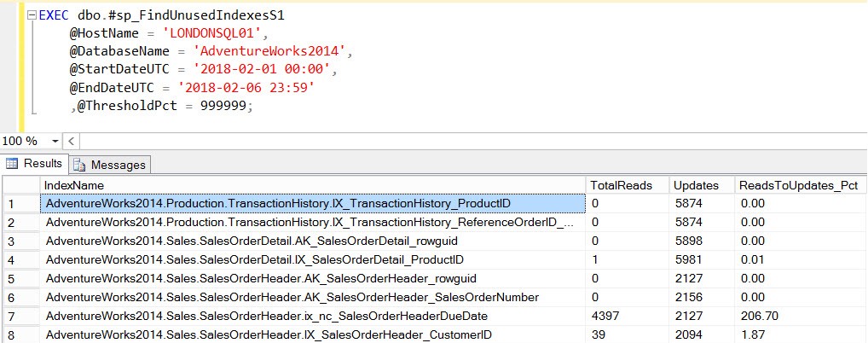Viewport: 868px width, 343px height.
Task: Click the left scroll arrow beside zoom
Action: coord(72,141)
